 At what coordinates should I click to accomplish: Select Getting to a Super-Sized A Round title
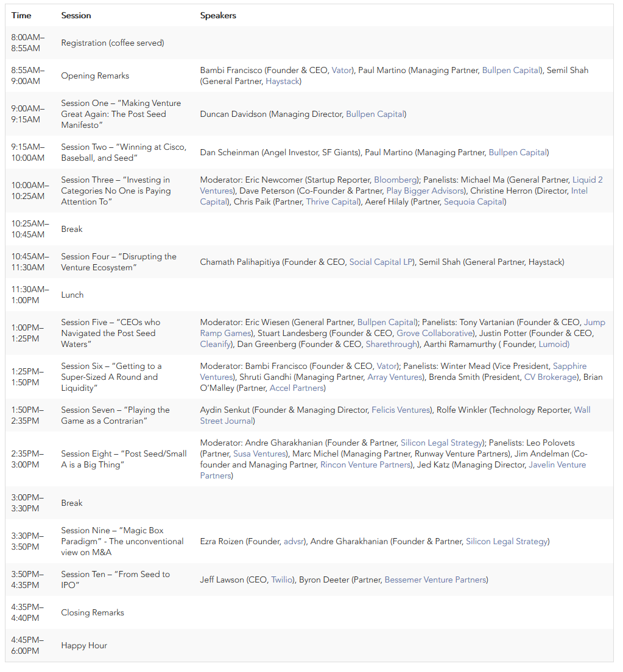(x=111, y=377)
